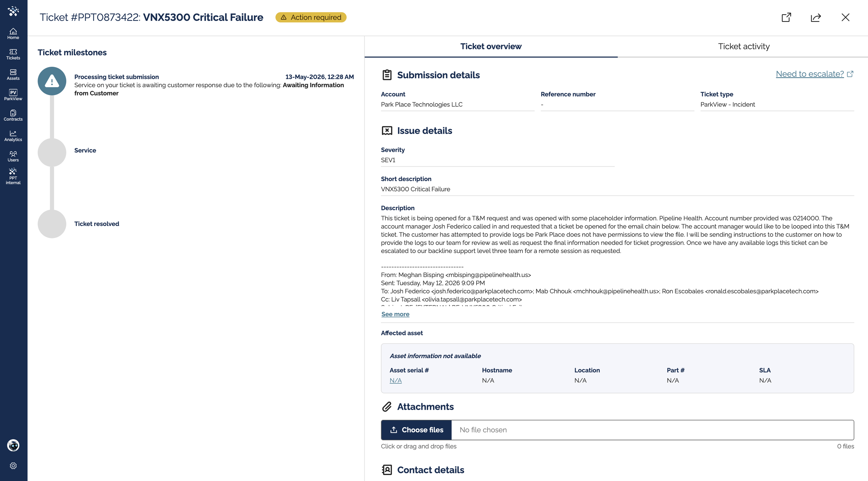This screenshot has width=868, height=481.
Task: Open Contracts from the sidebar
Action: click(13, 115)
